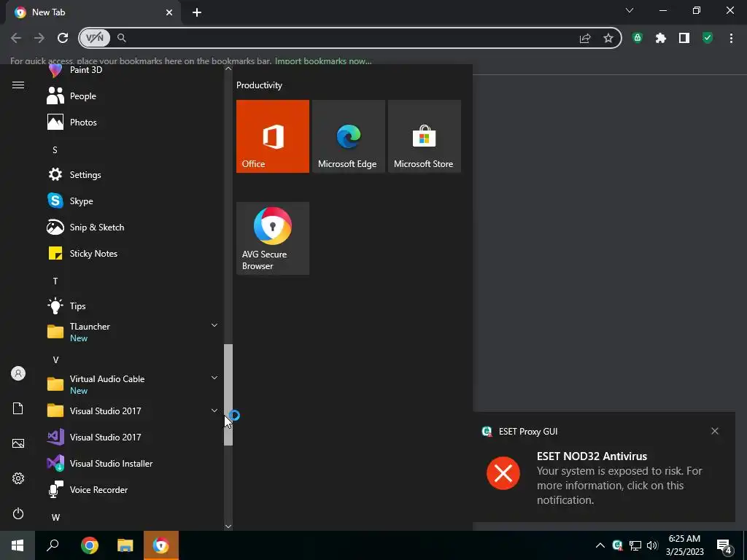Click the browser Extensions puzzle icon
This screenshot has width=747, height=560.
[x=661, y=38]
